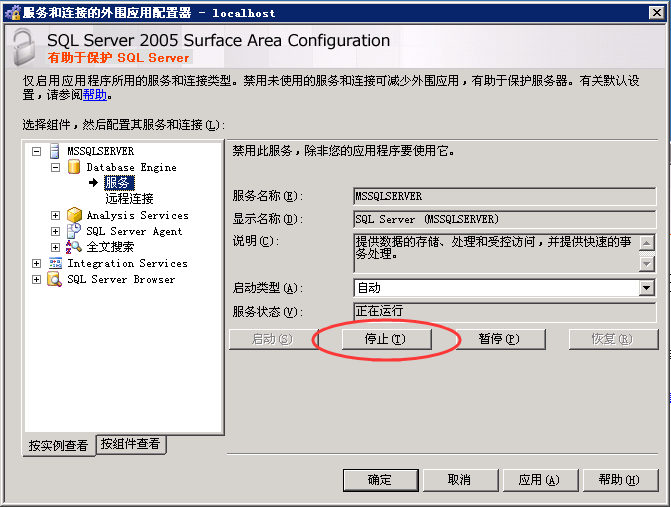
Task: Click the Integration Services icon
Action: point(55,263)
